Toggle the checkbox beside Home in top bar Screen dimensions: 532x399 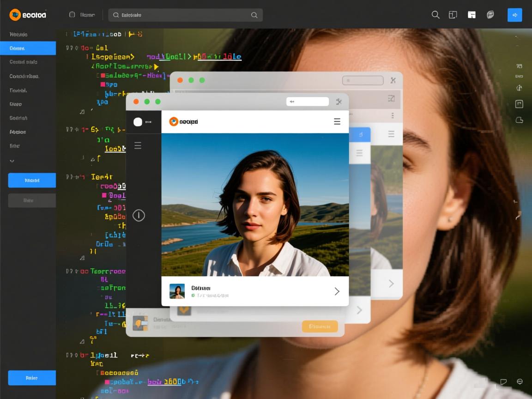[72, 15]
